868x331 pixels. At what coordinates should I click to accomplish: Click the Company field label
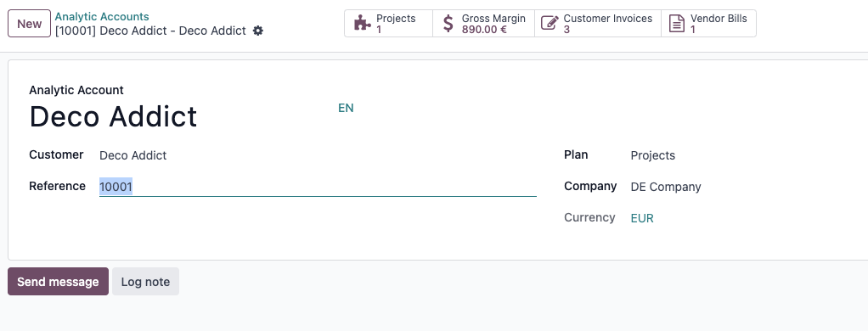coord(590,187)
